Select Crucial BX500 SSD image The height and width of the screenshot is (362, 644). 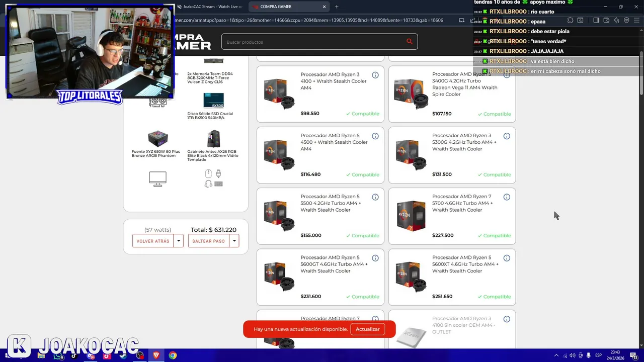pyautogui.click(x=213, y=100)
